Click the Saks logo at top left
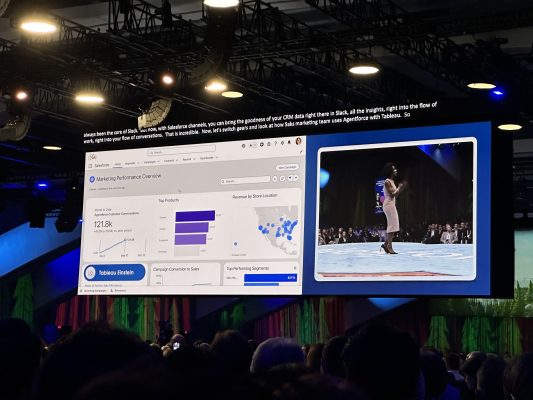Image resolution: width=533 pixels, height=400 pixels. coord(92,157)
